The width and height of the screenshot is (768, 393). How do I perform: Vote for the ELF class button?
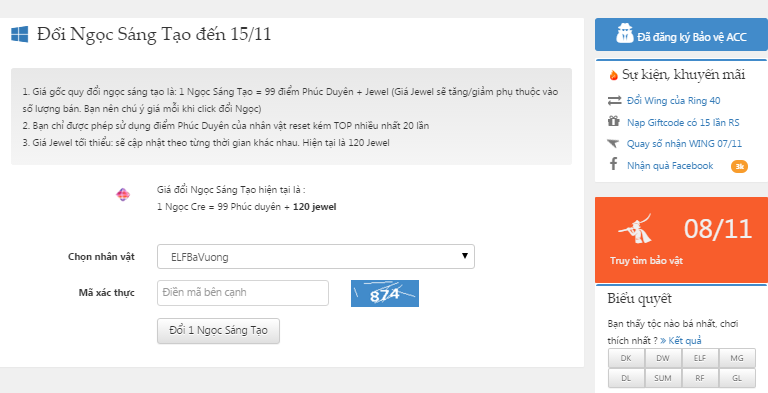[700, 358]
